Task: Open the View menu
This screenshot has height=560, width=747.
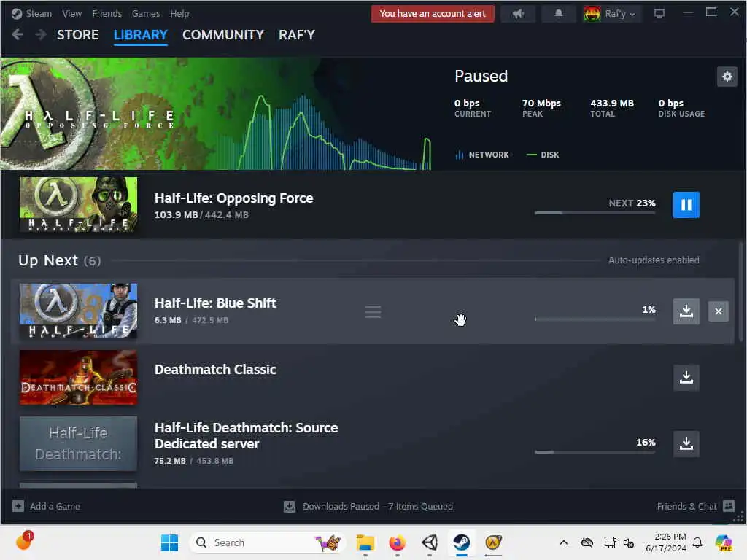Action: coord(72,14)
